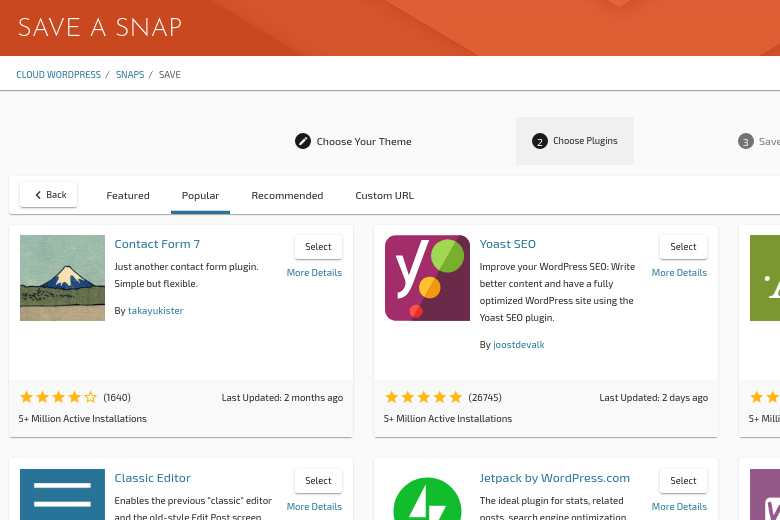Select the Contact Form 7 plugin
780x520 pixels.
pos(318,247)
